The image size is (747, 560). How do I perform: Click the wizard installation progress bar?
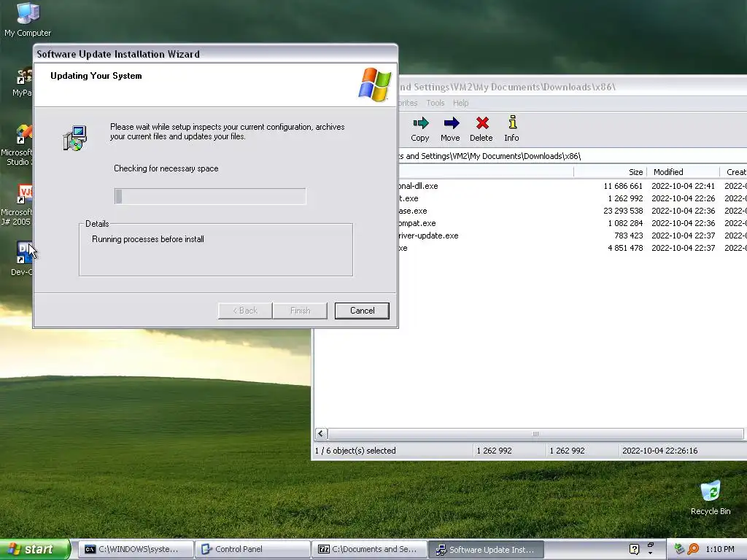[x=210, y=196]
